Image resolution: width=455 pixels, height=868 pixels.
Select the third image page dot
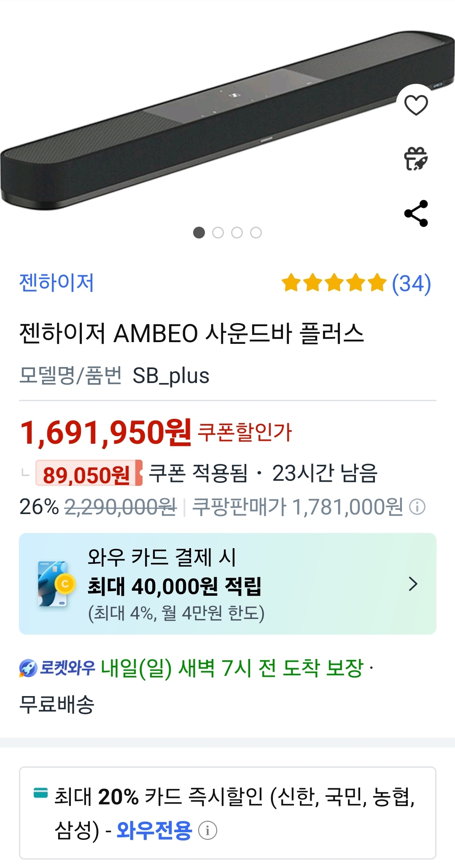pos(237,233)
